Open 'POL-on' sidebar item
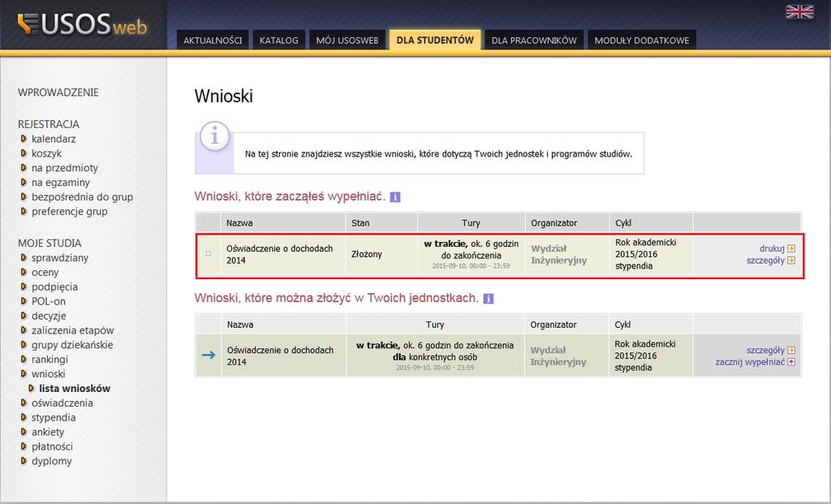Viewport: 831px width, 504px height. tap(48, 302)
